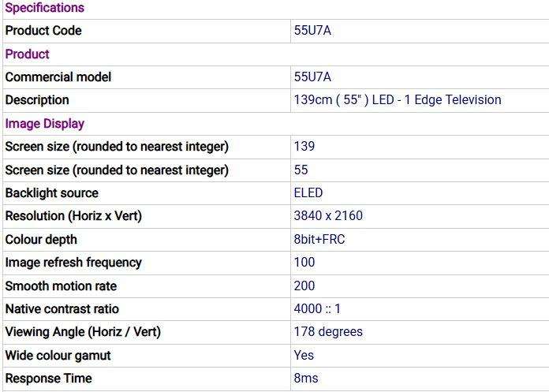Click the Description row label
Screen dimensions: 549x392
tap(37, 100)
